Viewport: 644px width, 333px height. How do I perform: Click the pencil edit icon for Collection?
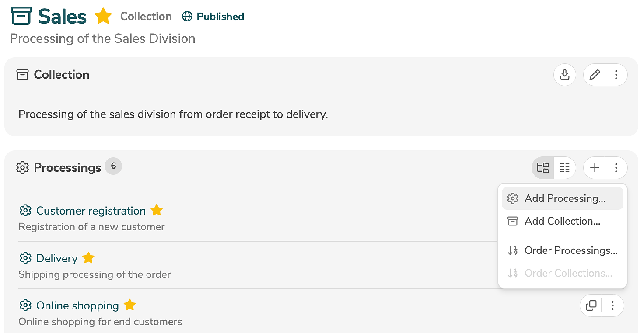(x=595, y=75)
